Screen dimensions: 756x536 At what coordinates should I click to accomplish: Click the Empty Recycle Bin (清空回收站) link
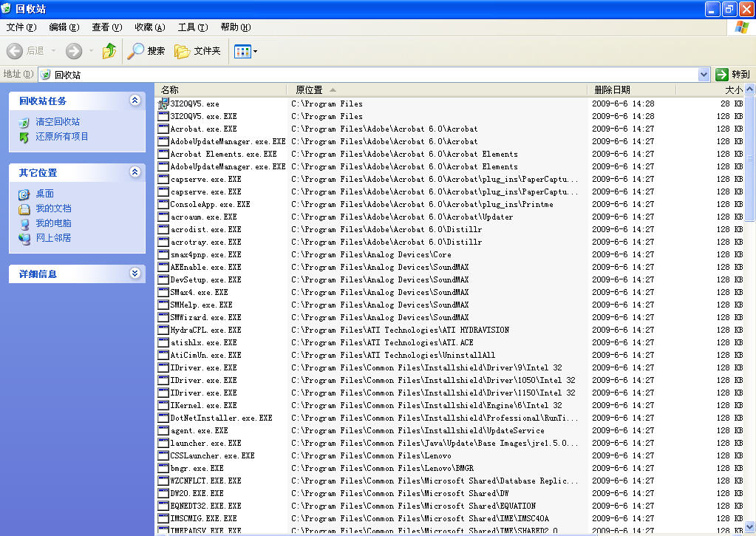tap(58, 121)
